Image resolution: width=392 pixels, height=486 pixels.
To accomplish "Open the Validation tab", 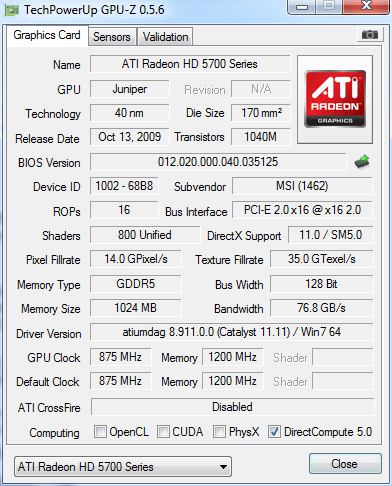I will [x=165, y=37].
